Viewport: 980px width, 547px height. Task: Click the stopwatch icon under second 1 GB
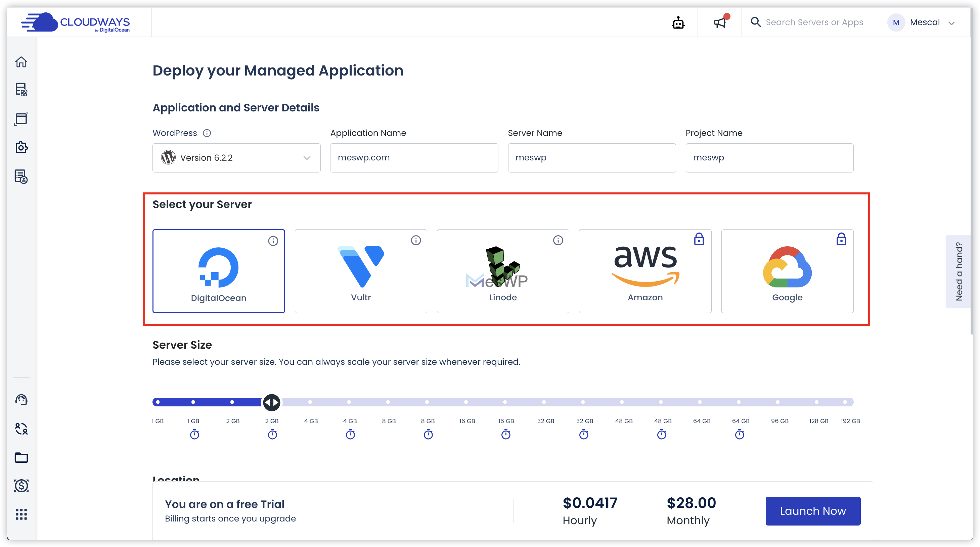pos(194,434)
